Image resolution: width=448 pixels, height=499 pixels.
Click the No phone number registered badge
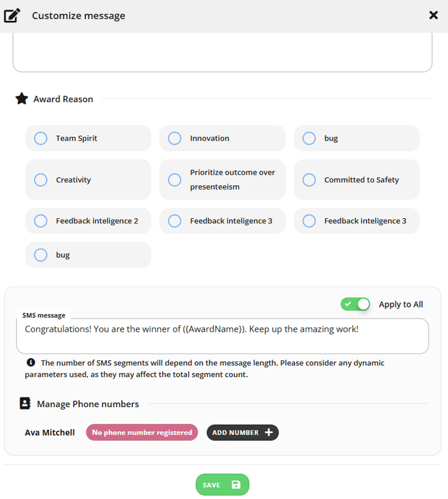click(142, 432)
